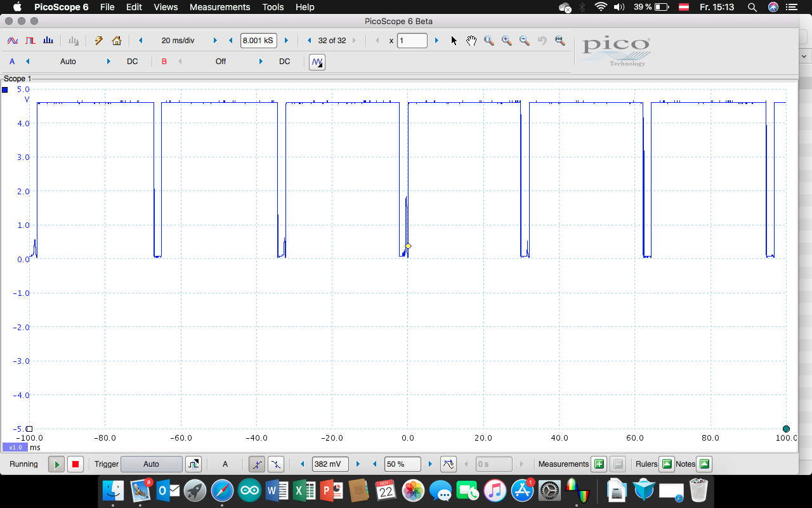Open timebase 20 ms/div dropdown
Viewport: 812px width, 508px height.
(x=178, y=41)
